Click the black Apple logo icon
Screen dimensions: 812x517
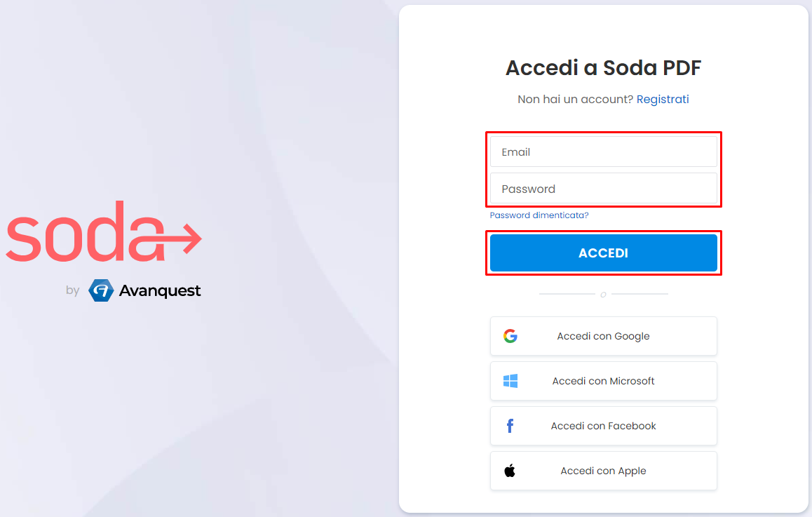(510, 471)
